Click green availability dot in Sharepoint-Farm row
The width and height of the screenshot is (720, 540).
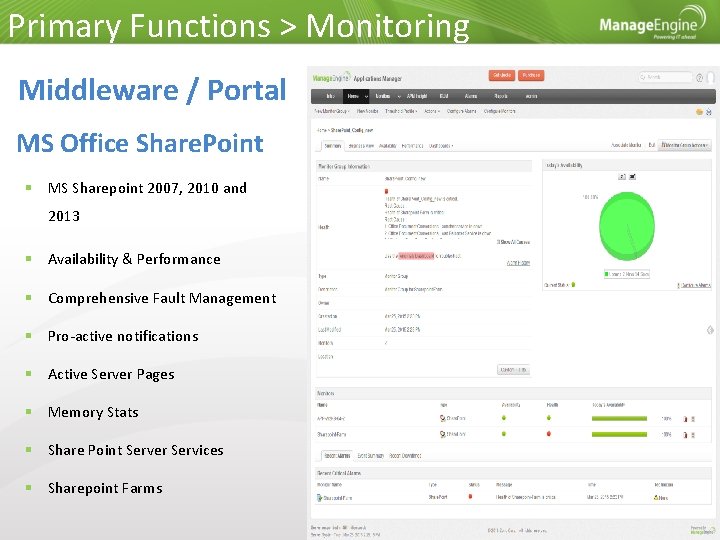tap(504, 433)
